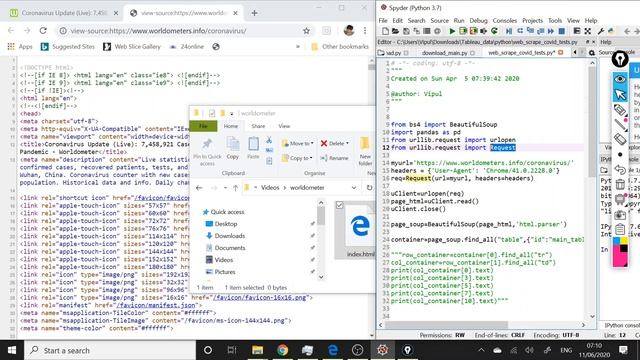The width and height of the screenshot is (640, 360).
Task: Click favicon-16x16.png link in page source
Action: tap(260, 298)
